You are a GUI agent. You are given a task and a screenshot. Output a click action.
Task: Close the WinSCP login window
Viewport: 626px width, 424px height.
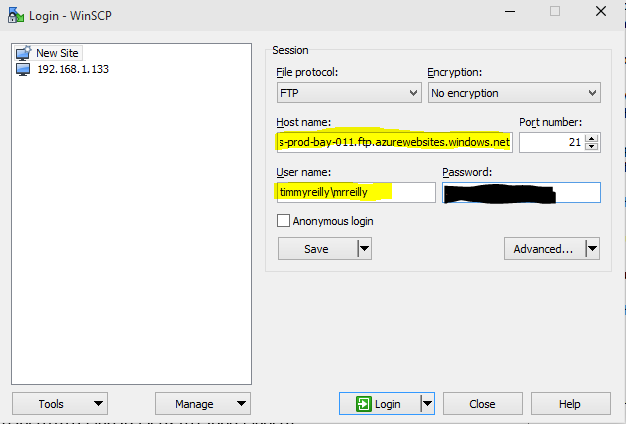coord(601,11)
